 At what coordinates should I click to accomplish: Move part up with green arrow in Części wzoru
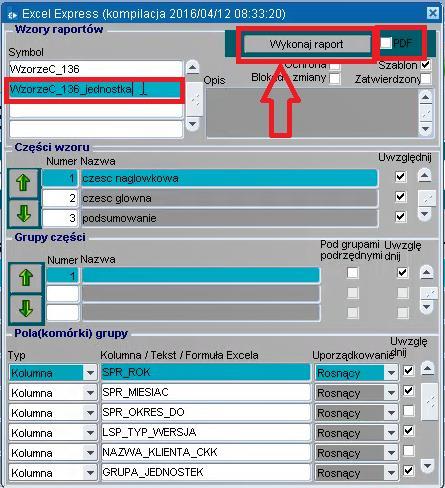(24, 183)
